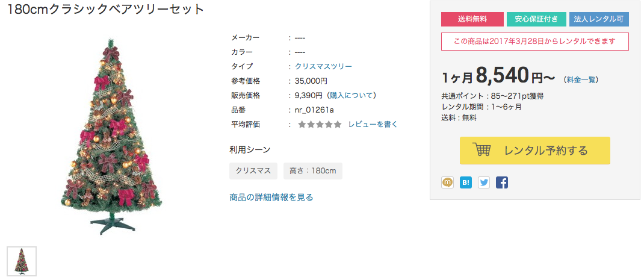Click the 法人レンタル可 blue badge

(x=599, y=19)
